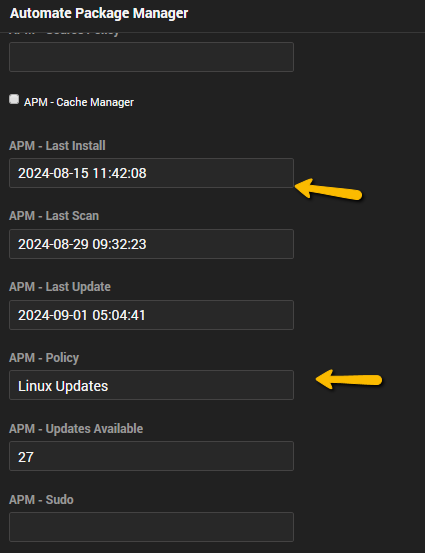
Task: Click the APM - Policy label
Action: [x=44, y=358]
